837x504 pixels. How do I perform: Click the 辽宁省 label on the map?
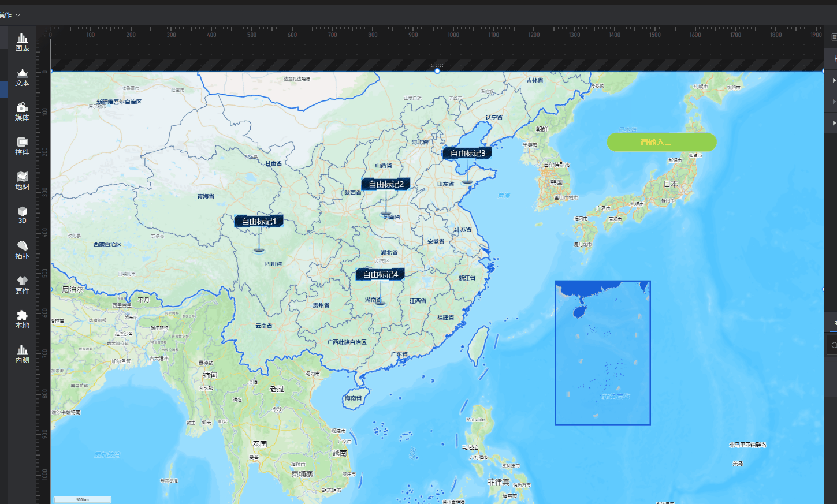[x=494, y=117]
